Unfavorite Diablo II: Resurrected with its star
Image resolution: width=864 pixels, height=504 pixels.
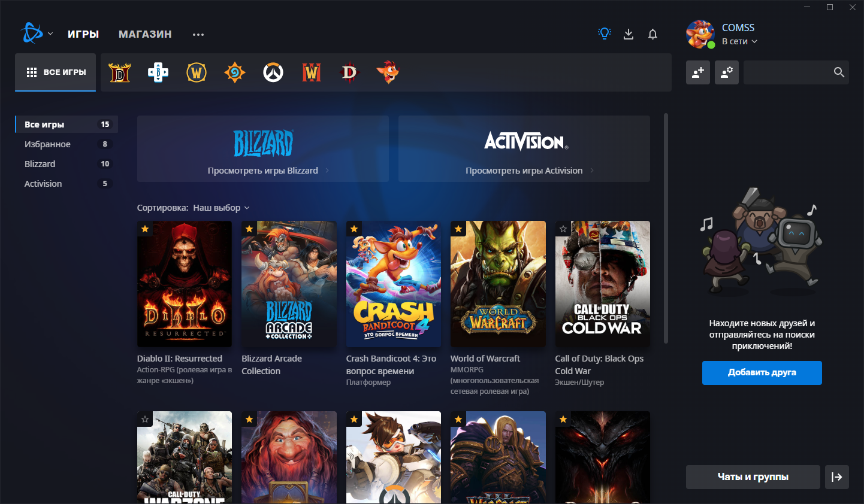[145, 229]
